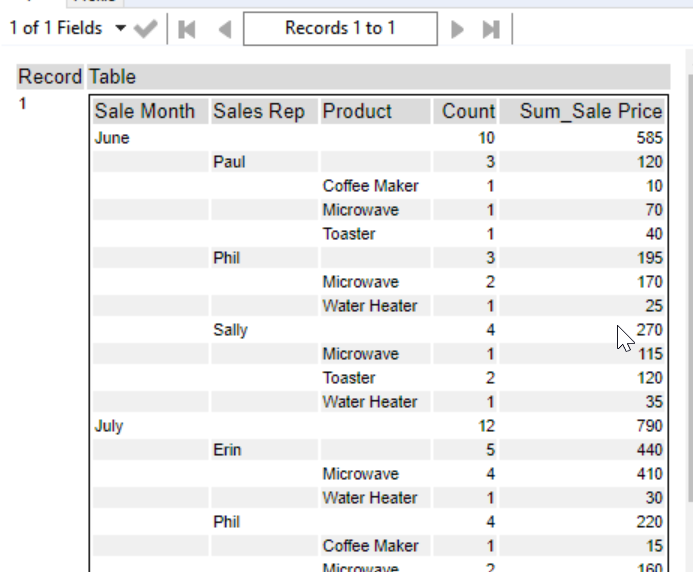The width and height of the screenshot is (693, 572).
Task: Click the Coffee Maker cell under Paul
Action: point(370,186)
